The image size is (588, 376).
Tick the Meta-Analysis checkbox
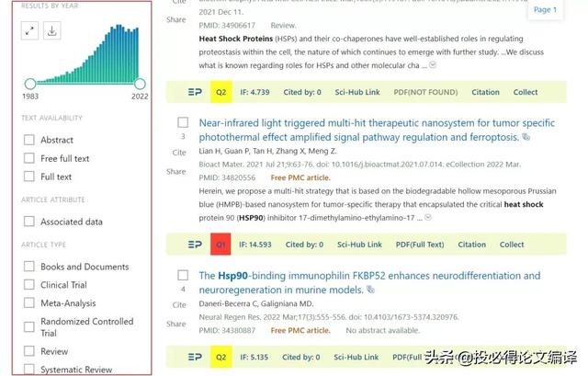[28, 302]
